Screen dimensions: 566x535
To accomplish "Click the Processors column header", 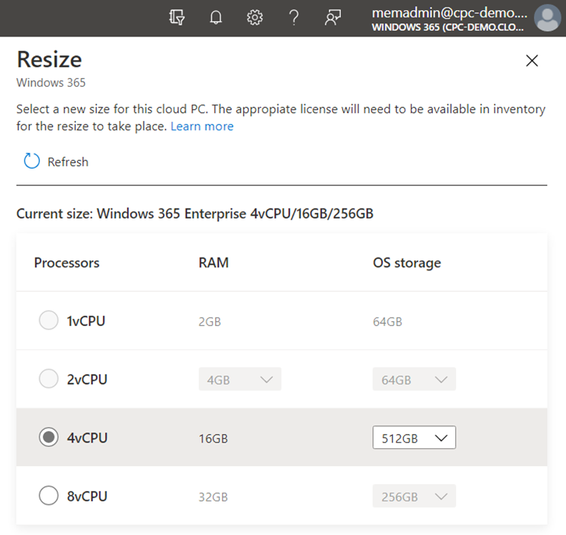I will coord(66,262).
